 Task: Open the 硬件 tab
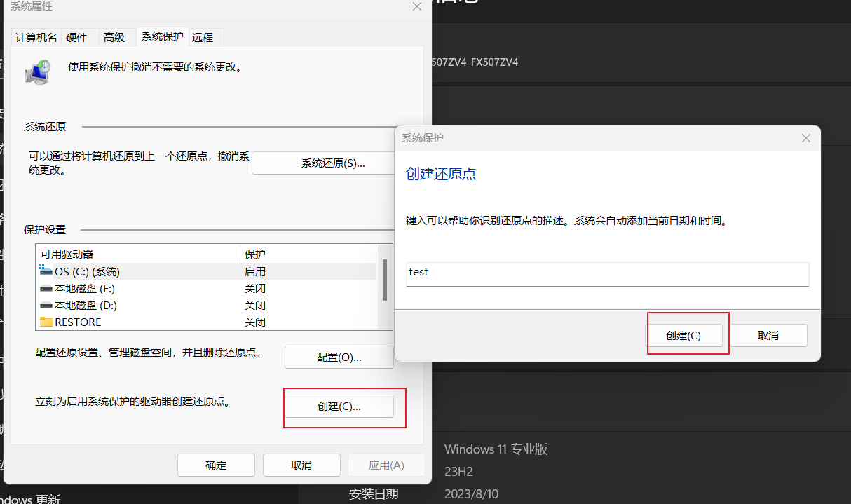[76, 37]
